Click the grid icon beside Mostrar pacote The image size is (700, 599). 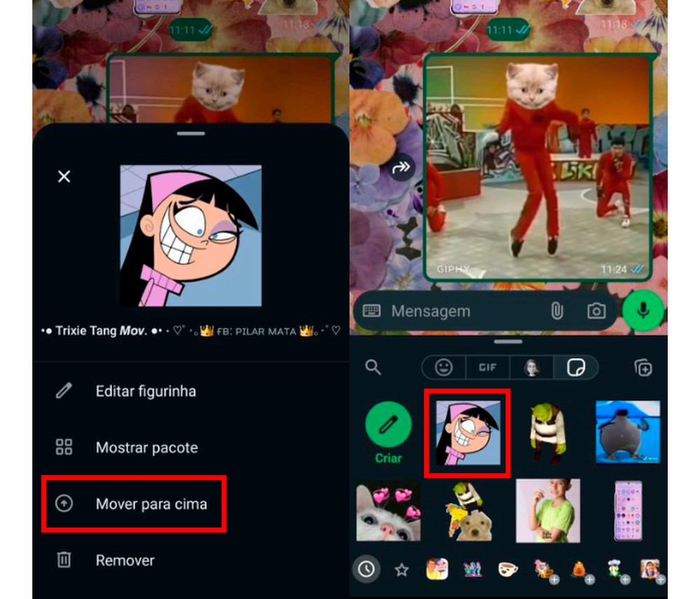[x=64, y=446]
